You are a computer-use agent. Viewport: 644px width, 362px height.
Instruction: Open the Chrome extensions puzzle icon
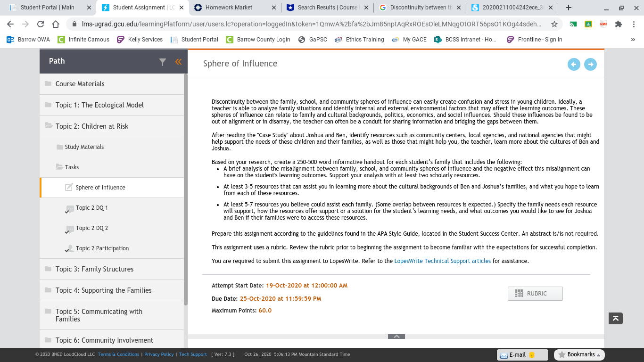pos(619,24)
